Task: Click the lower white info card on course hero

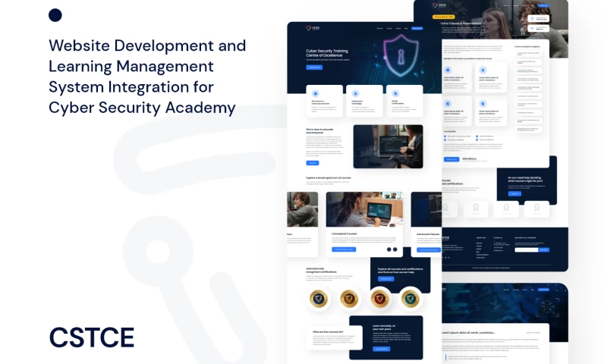Action: [x=539, y=28]
